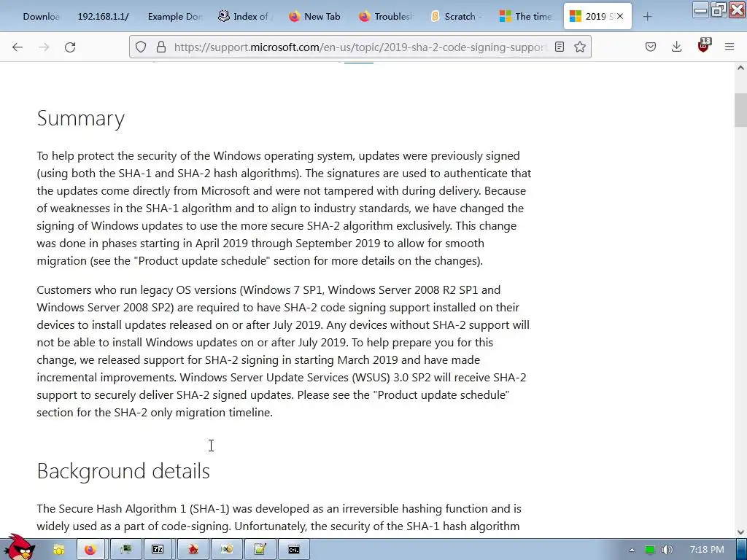Show hidden system tray icons

tap(632, 550)
